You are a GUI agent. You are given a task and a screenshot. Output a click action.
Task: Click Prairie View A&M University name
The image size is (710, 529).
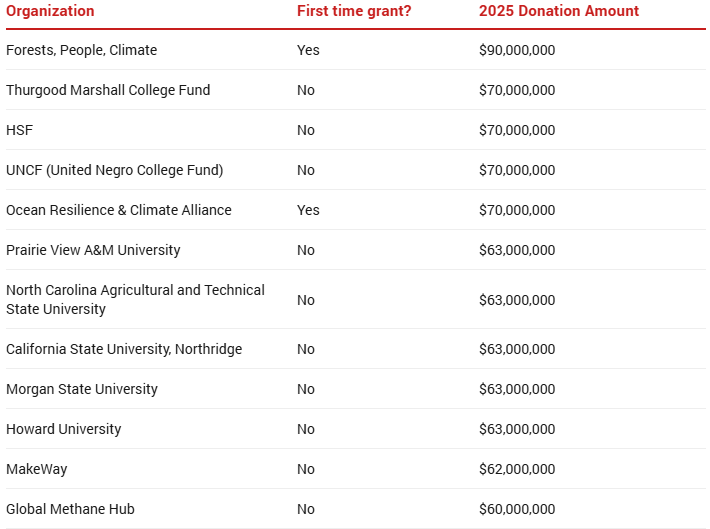(93, 250)
